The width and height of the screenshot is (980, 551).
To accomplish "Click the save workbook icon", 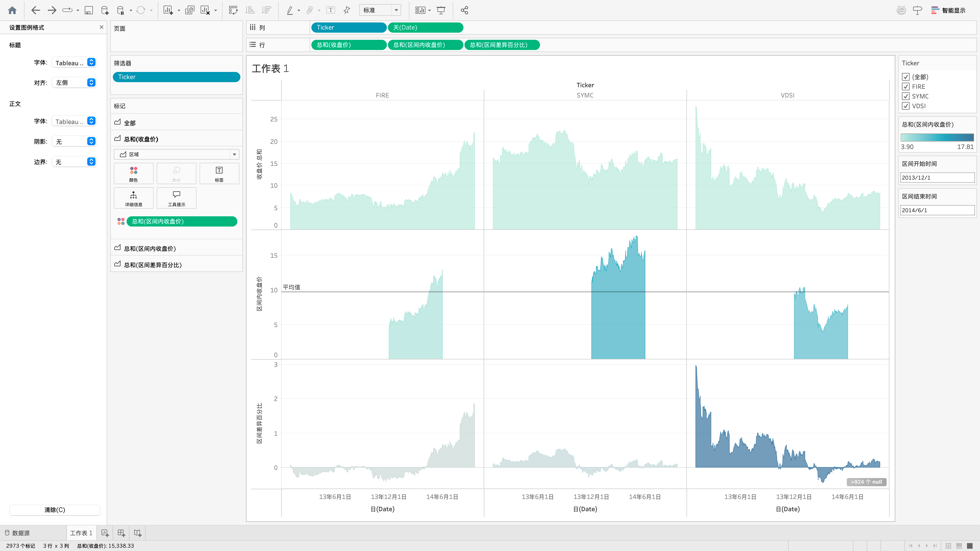I will [89, 10].
